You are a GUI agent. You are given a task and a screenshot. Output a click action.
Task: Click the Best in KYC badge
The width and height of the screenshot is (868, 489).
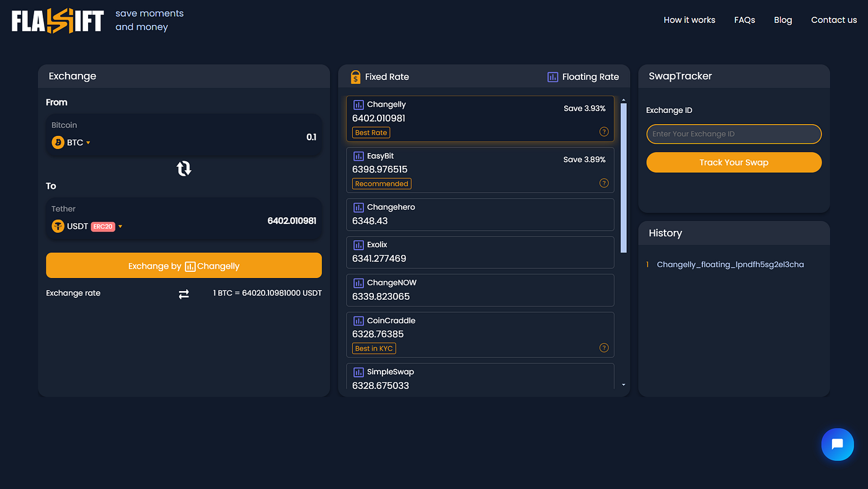(374, 349)
